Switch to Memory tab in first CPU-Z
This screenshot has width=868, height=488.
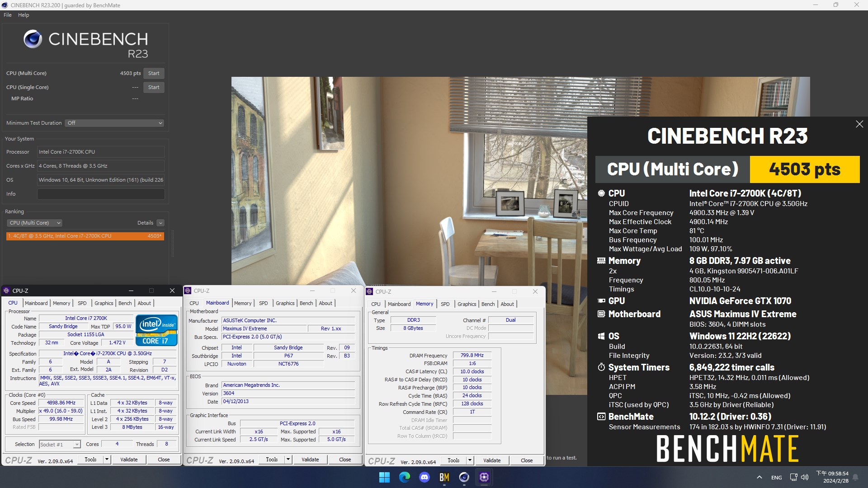point(61,303)
